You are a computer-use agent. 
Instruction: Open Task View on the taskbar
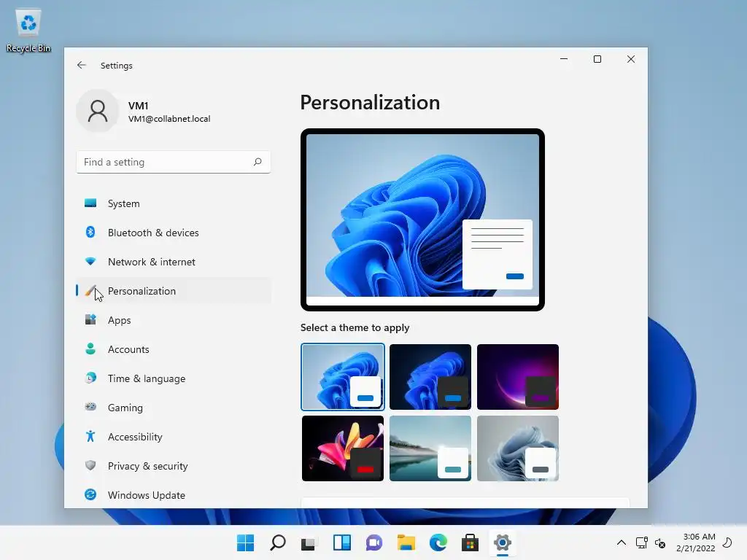click(309, 542)
